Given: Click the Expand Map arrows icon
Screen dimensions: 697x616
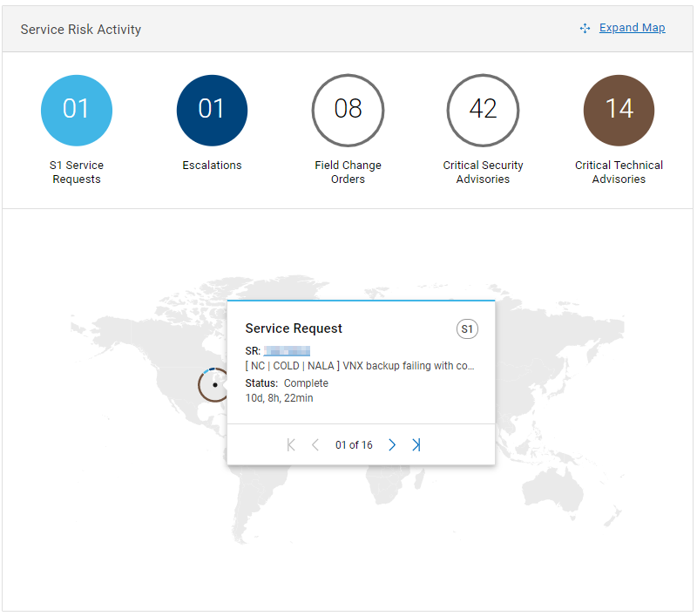Looking at the screenshot, I should [x=585, y=29].
